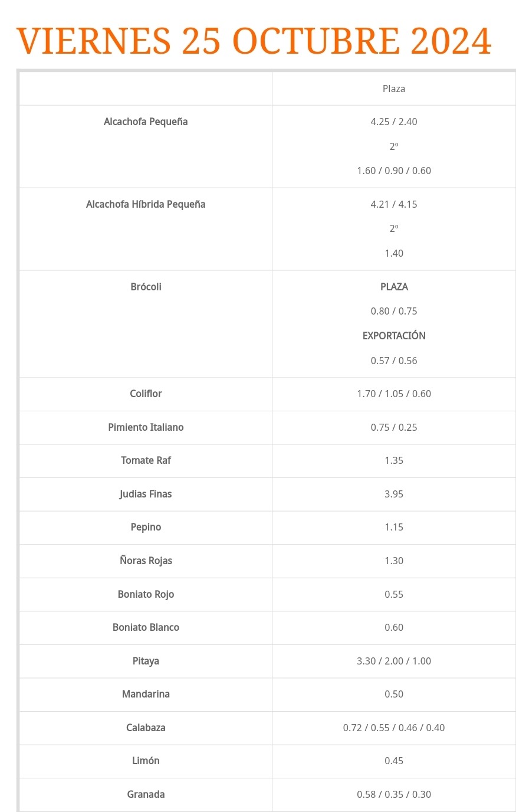
Task: Select the Boniato Blanco row label
Action: (x=146, y=627)
